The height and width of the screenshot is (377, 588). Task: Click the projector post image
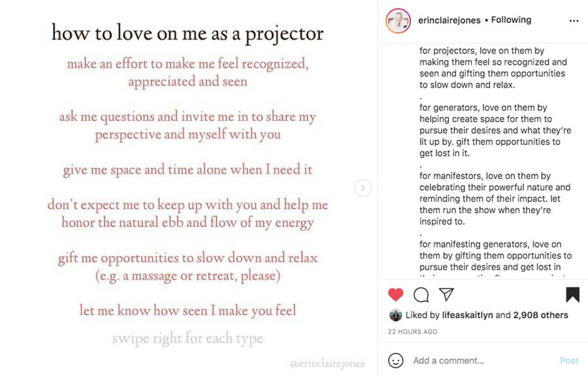pos(188,188)
